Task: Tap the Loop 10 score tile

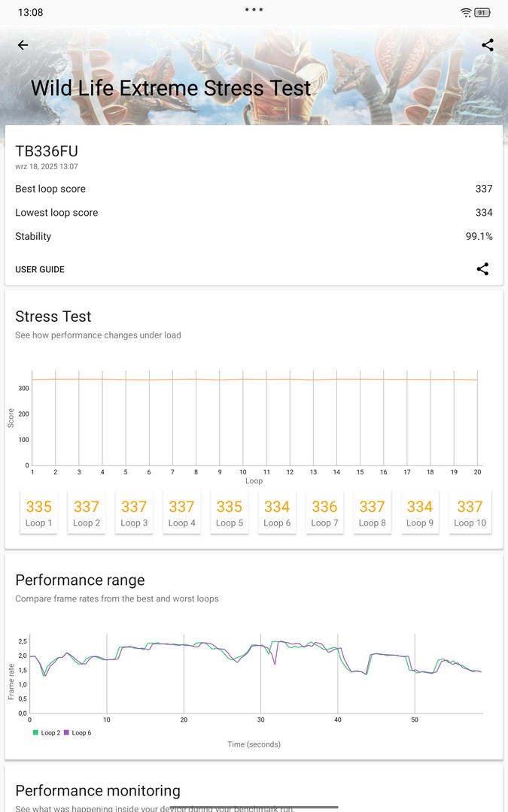Action: click(x=470, y=513)
